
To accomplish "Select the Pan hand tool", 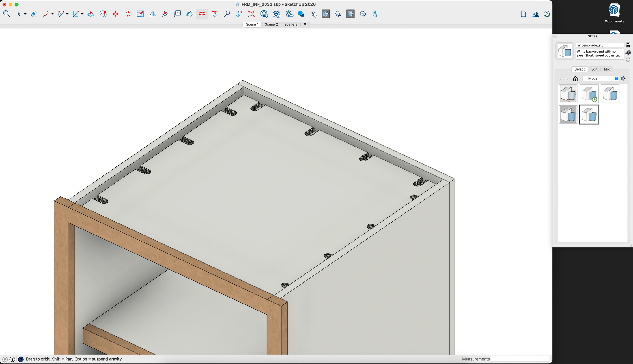I will [215, 14].
